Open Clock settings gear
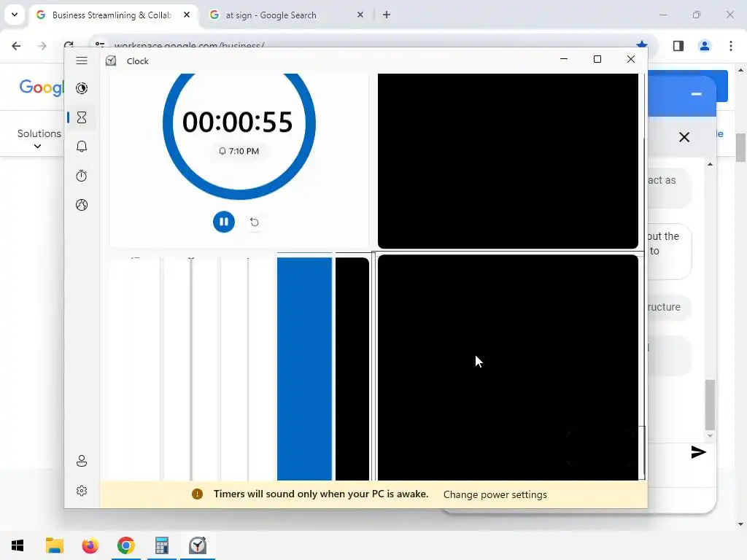The image size is (747, 560). click(82, 491)
